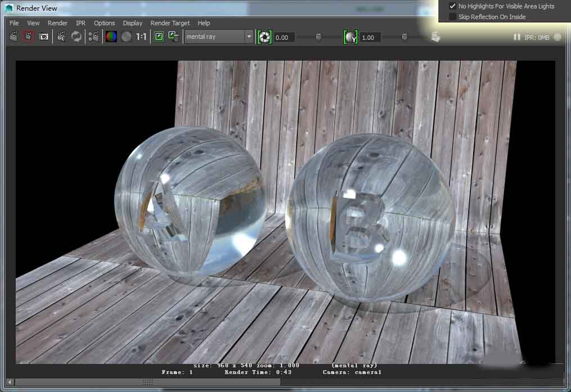The image size is (571, 392).
Task: Click the color management icon after gamma slider
Action: point(436,37)
